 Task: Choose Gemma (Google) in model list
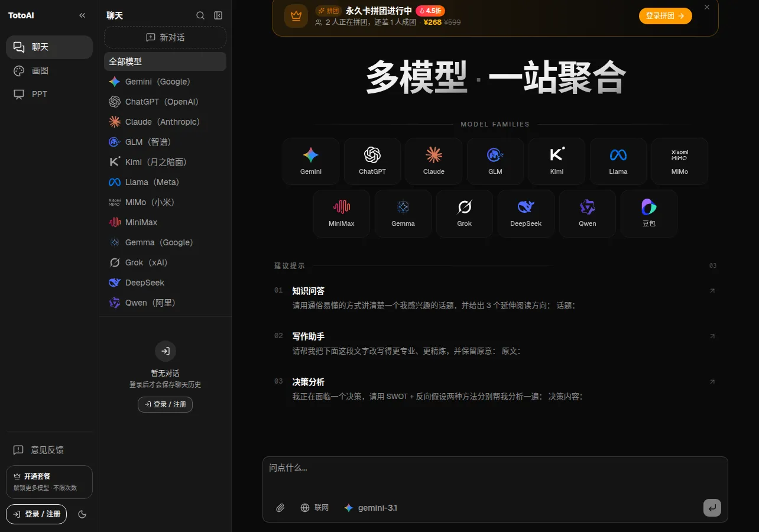pos(165,242)
